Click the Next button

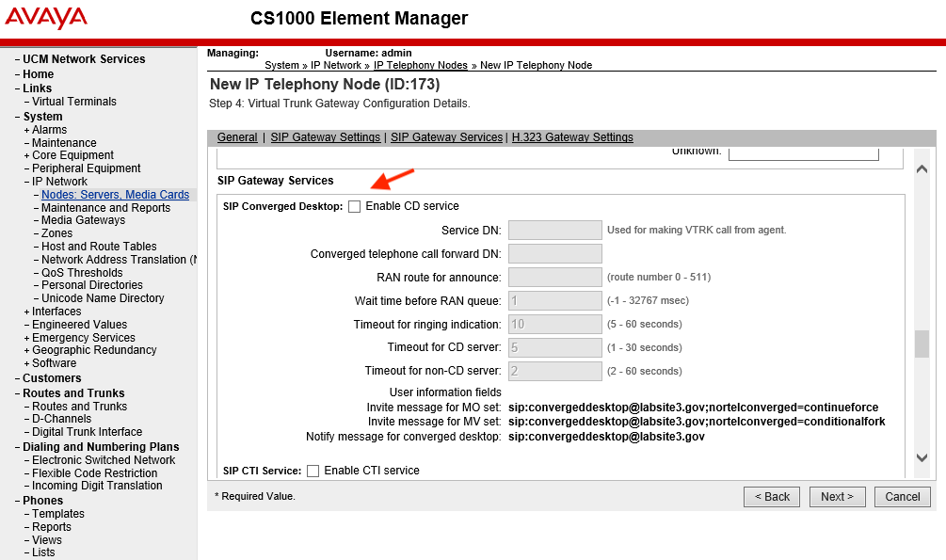pos(838,497)
